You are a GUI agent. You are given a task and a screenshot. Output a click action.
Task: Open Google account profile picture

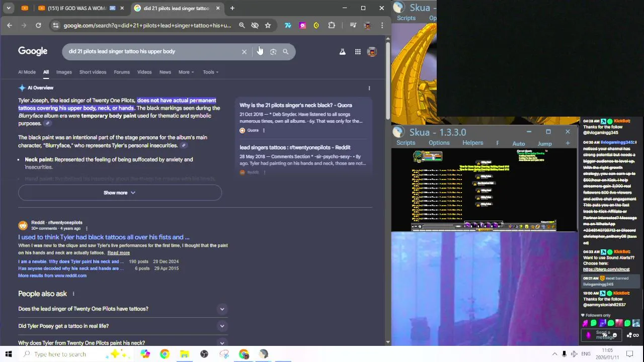pos(372,51)
